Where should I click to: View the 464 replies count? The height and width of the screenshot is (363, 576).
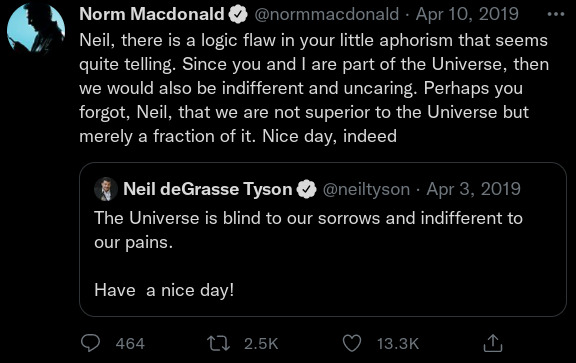click(130, 344)
